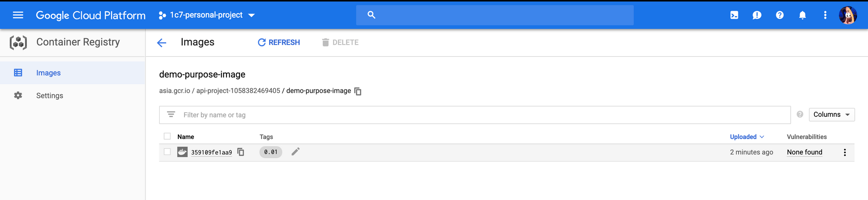The height and width of the screenshot is (200, 868).
Task: Open the hamburger navigation menu
Action: coord(18,15)
